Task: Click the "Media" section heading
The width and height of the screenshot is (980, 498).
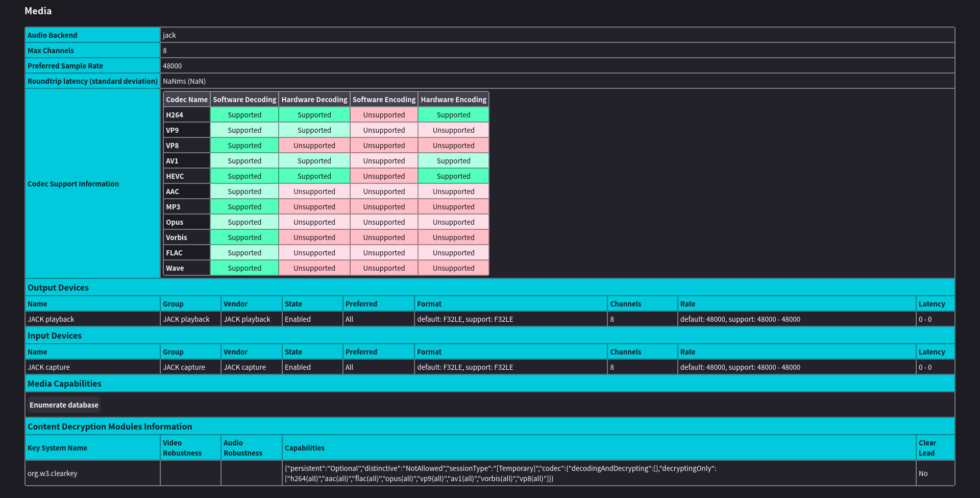Action: (x=38, y=11)
